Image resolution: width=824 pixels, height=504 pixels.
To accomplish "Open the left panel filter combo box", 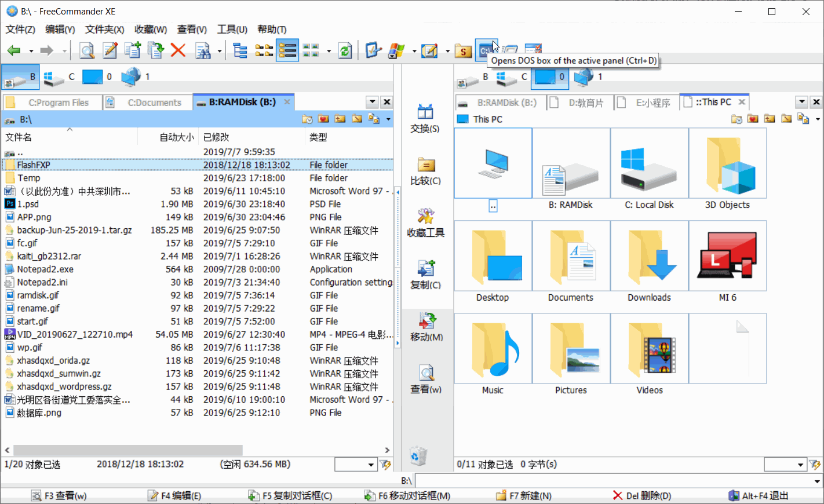I will click(355, 465).
